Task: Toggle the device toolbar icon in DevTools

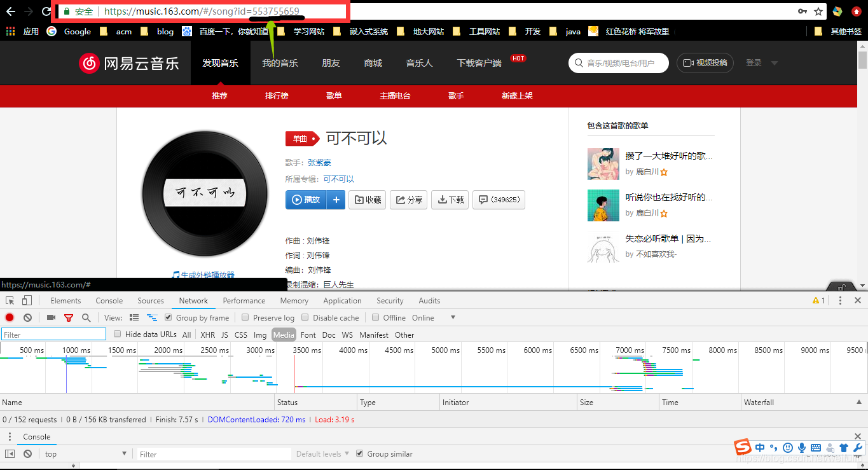Action: pyautogui.click(x=27, y=301)
